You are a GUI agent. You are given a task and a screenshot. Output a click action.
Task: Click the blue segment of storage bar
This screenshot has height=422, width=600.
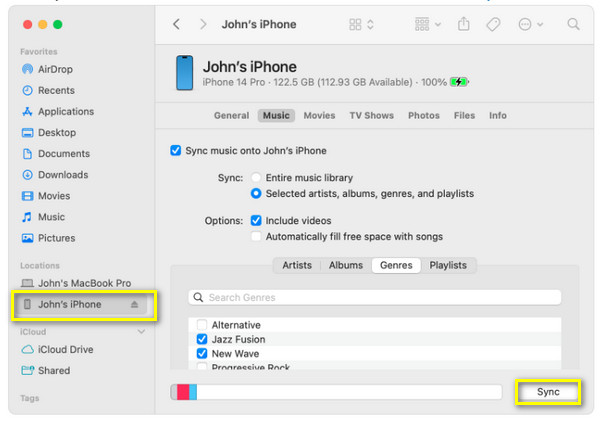tap(193, 392)
